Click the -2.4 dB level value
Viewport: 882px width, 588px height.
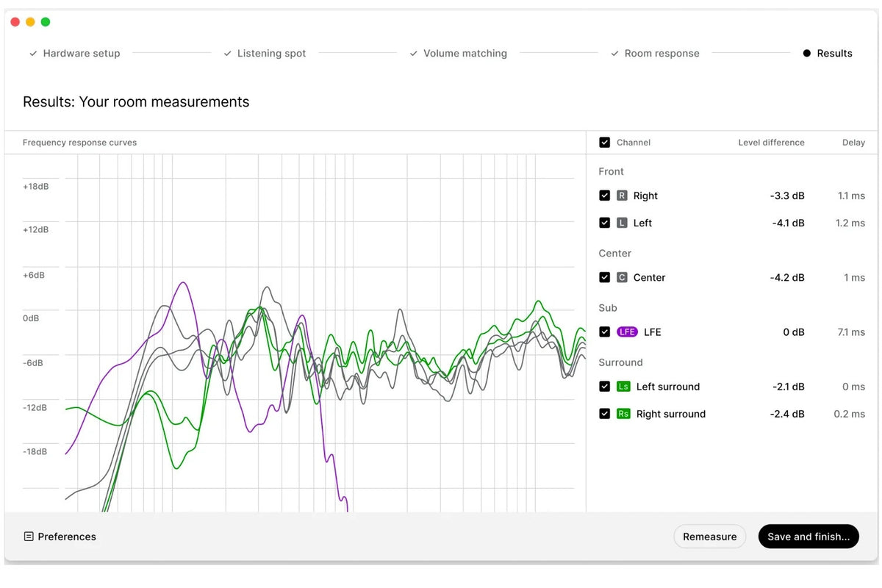click(787, 414)
